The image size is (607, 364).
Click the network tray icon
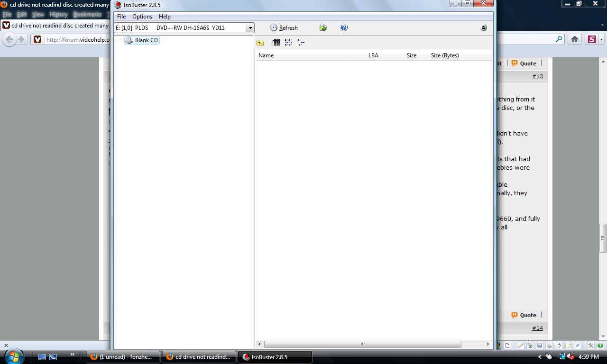point(561,357)
